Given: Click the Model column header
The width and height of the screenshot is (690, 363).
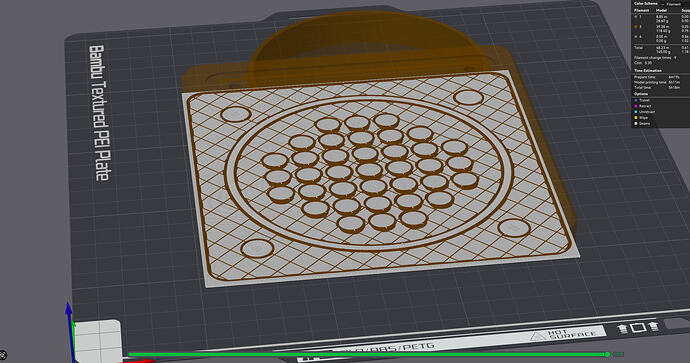Looking at the screenshot, I should [661, 10].
